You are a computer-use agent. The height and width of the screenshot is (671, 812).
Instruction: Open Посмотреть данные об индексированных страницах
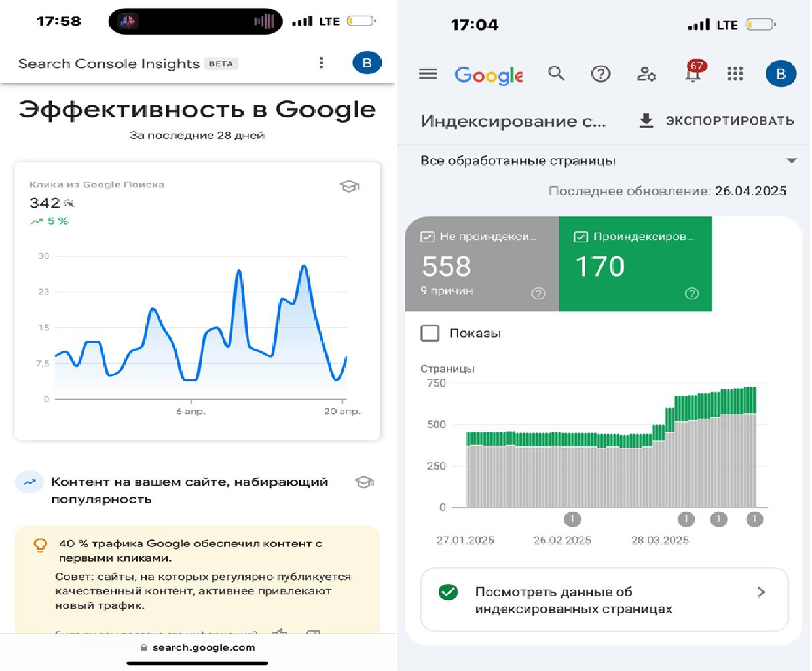[x=604, y=600]
